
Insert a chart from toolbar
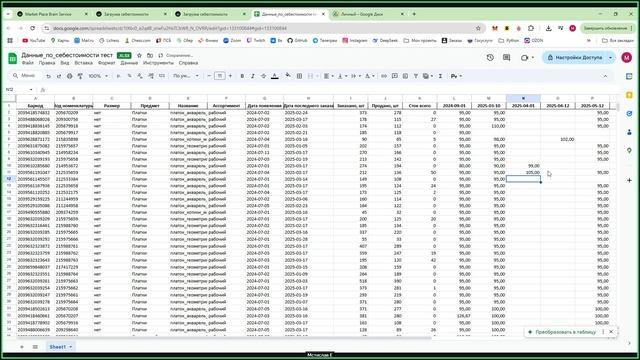405,76
